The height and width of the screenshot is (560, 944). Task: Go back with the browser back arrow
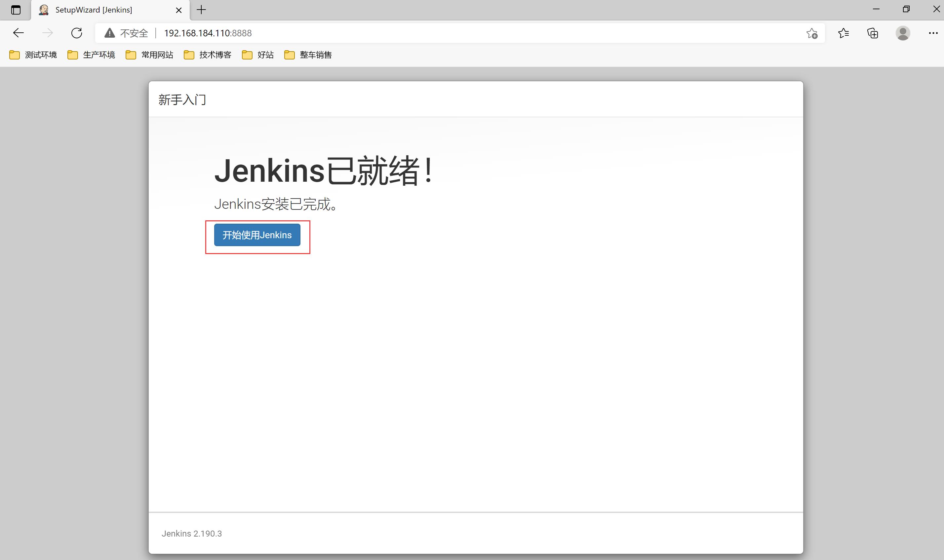click(18, 33)
